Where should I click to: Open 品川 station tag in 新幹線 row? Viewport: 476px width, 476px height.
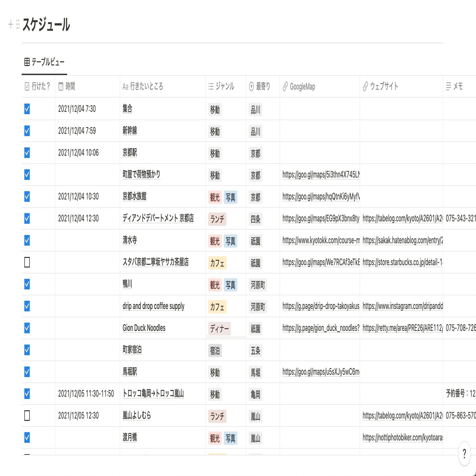point(256,131)
